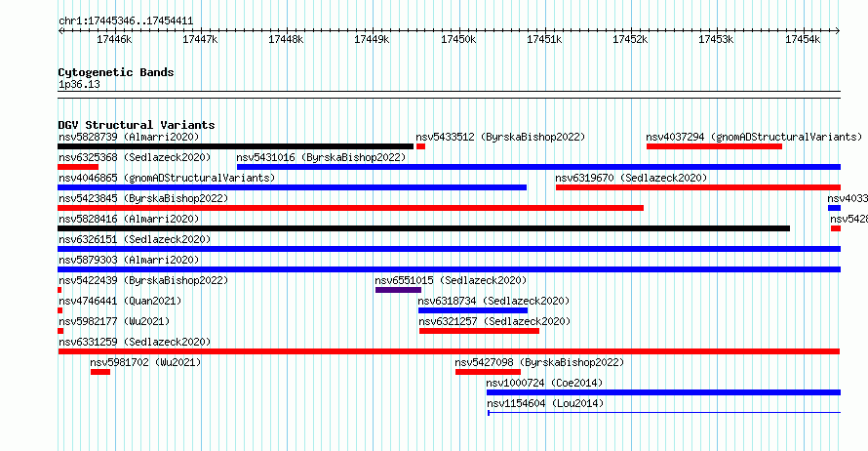Click the nsv5982177 (Wu2021) label

pyautogui.click(x=114, y=321)
